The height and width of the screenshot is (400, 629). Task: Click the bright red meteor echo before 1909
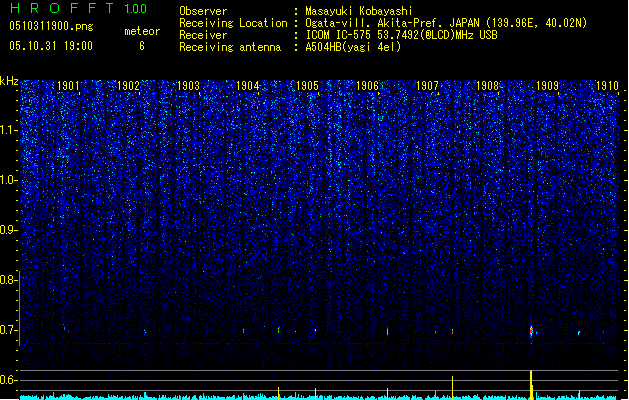(x=532, y=331)
